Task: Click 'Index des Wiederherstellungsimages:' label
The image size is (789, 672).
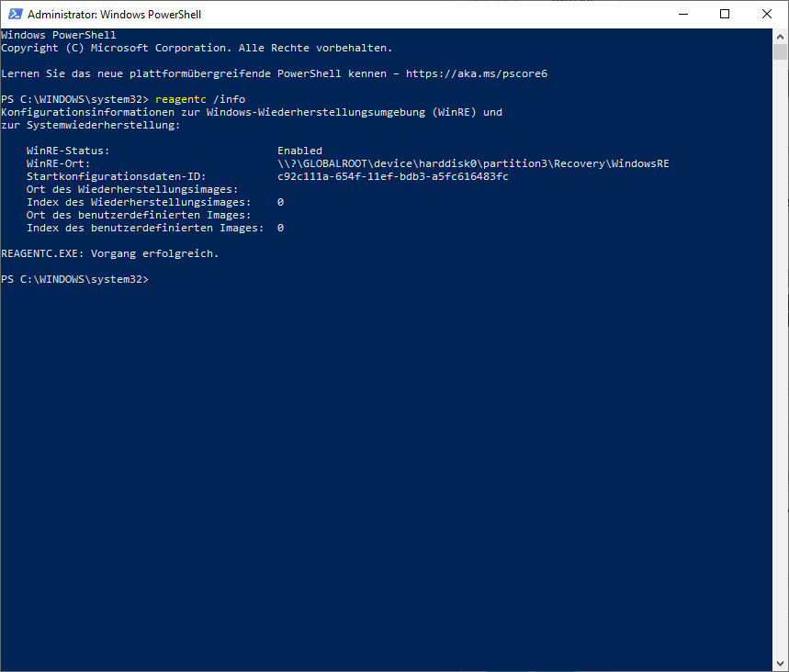Action: [139, 202]
